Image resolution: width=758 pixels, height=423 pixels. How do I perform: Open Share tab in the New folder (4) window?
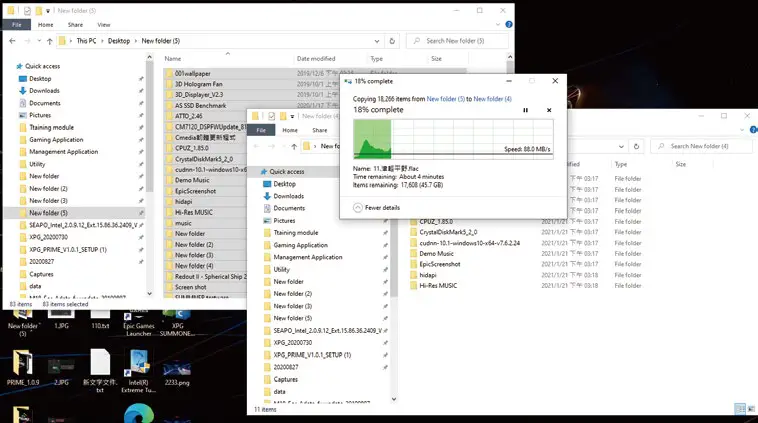pyautogui.click(x=319, y=130)
